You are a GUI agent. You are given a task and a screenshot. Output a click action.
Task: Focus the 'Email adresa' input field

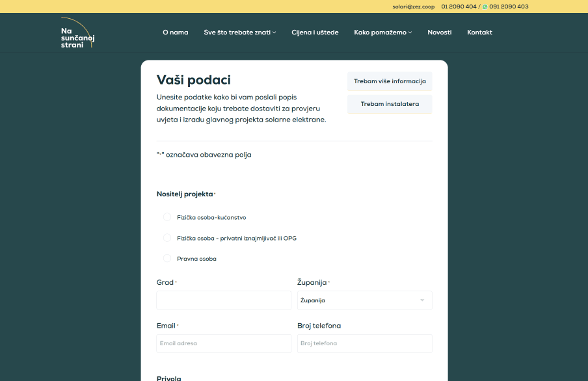click(224, 343)
